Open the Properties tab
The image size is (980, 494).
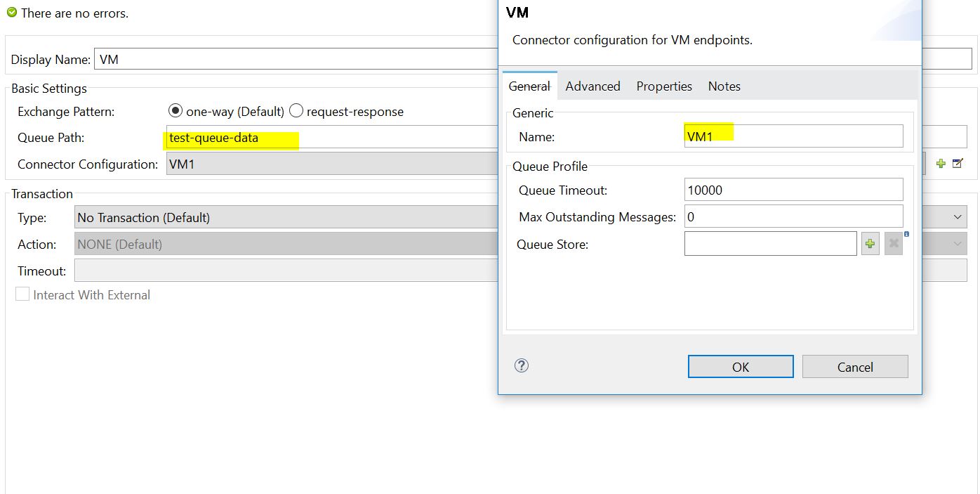pos(664,86)
